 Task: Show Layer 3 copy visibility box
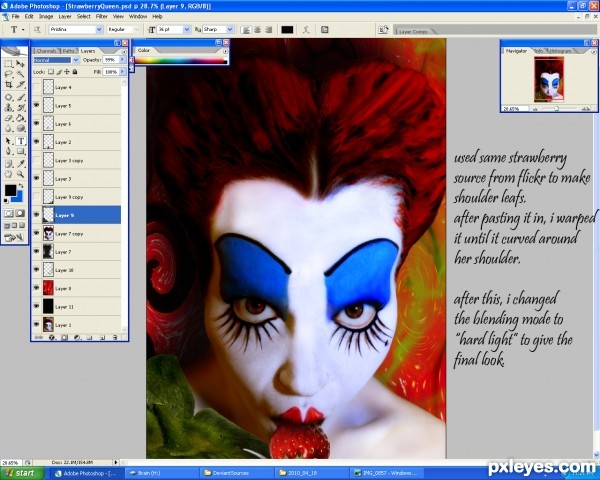(36, 160)
